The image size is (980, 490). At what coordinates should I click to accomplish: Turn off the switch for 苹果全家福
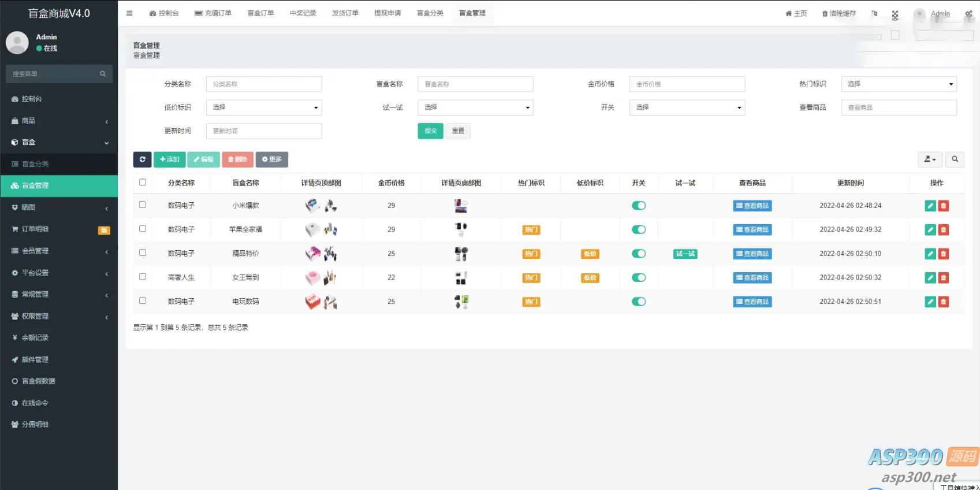tap(638, 229)
